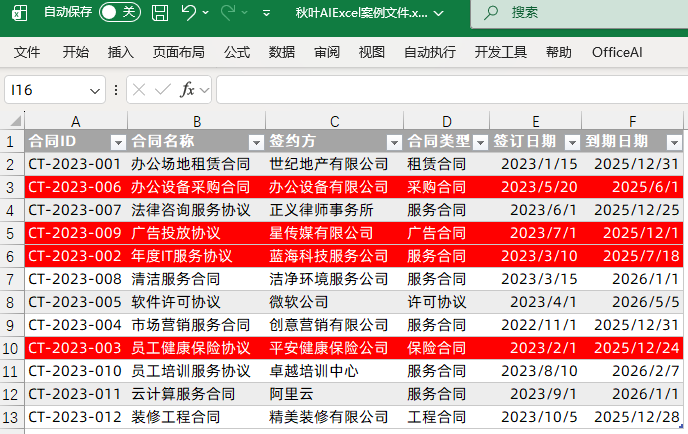Click the search magnifier icon

tap(491, 12)
